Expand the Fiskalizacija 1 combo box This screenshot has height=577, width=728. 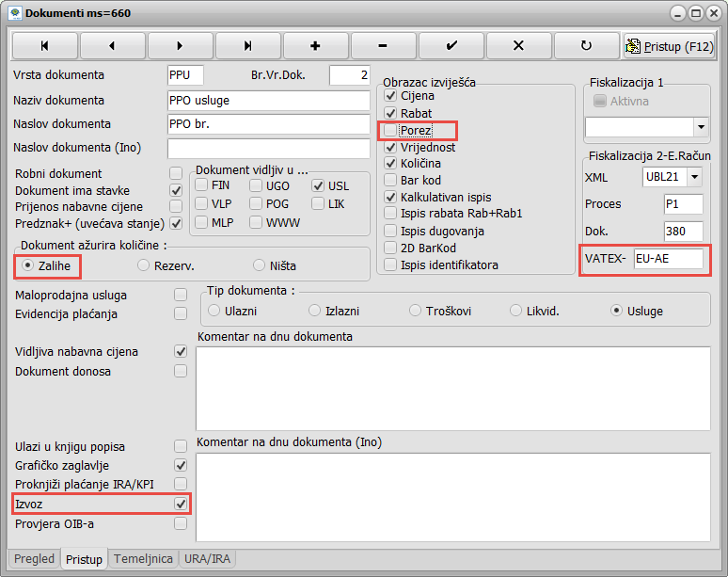tap(701, 126)
